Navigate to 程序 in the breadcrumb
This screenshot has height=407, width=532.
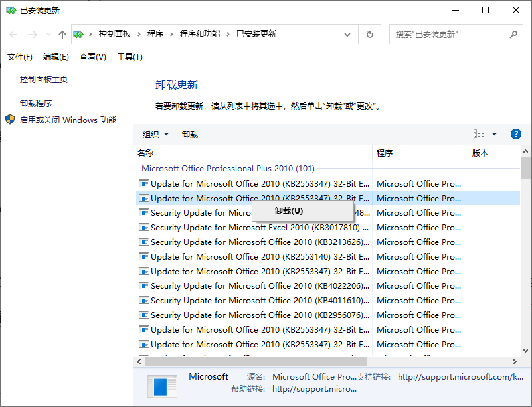click(155, 34)
